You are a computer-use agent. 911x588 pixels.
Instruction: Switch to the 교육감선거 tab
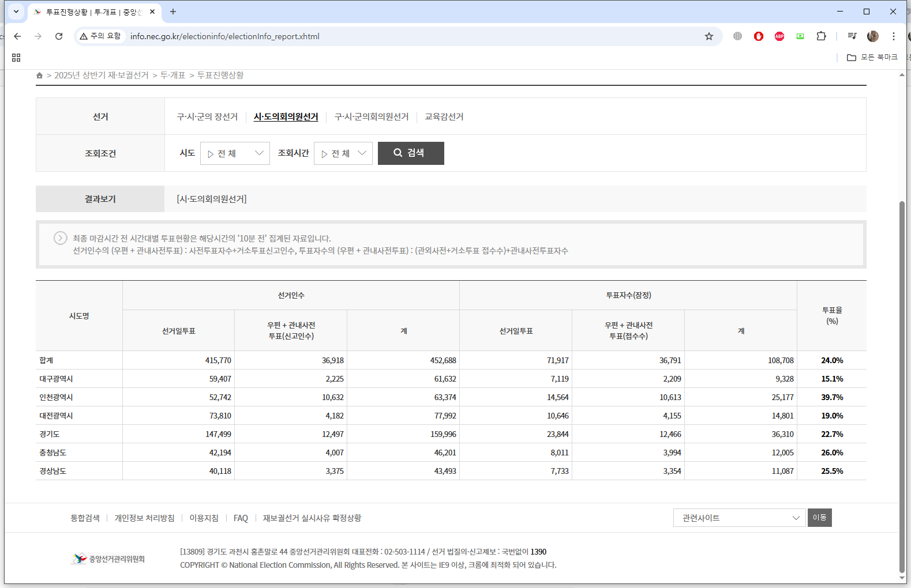tap(444, 116)
